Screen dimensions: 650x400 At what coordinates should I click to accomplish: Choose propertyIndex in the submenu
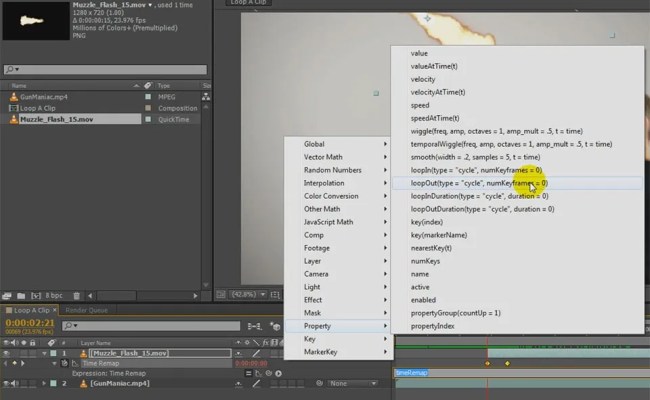point(517,326)
